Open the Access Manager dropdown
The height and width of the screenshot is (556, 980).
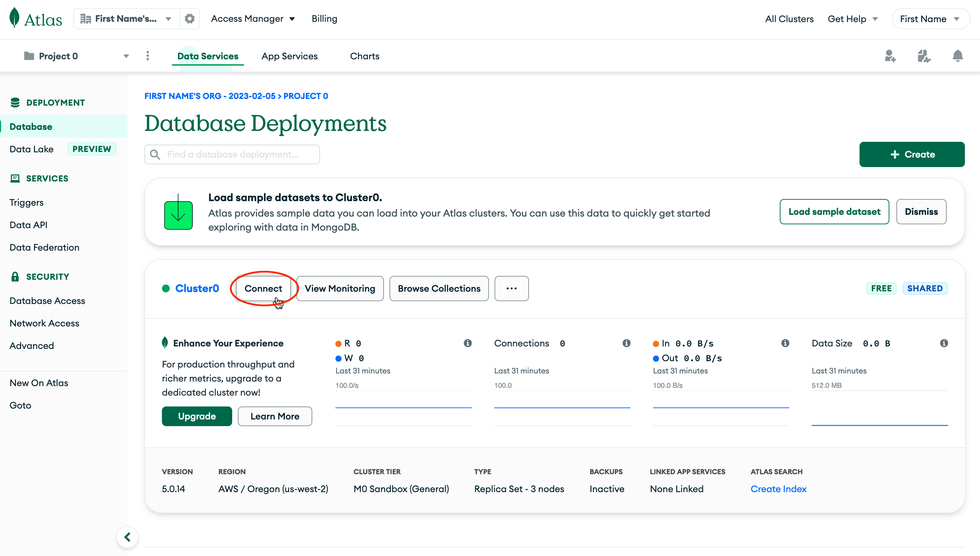253,19
